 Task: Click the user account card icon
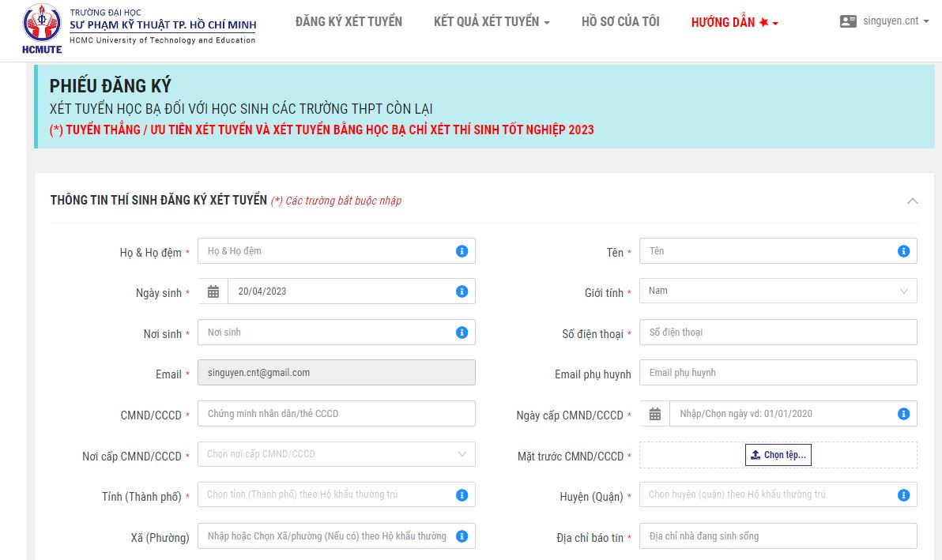(x=848, y=21)
